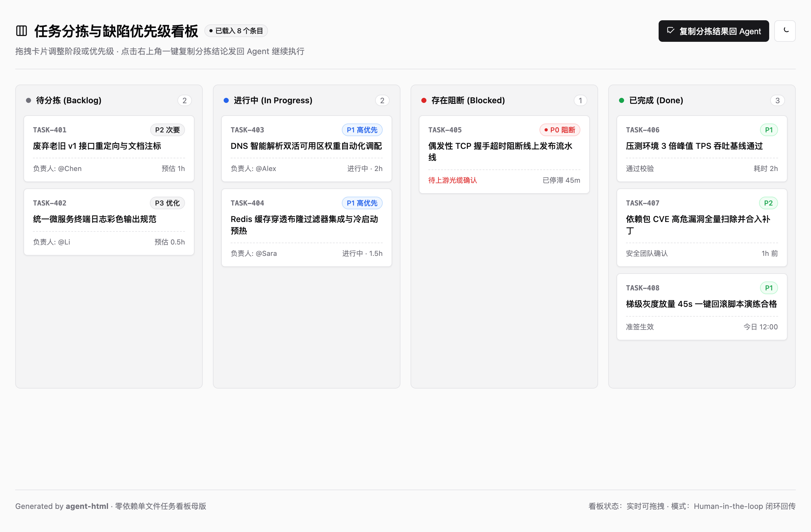Click the blue In Progress status dot
Viewport: 811px width, 532px height.
(x=226, y=100)
